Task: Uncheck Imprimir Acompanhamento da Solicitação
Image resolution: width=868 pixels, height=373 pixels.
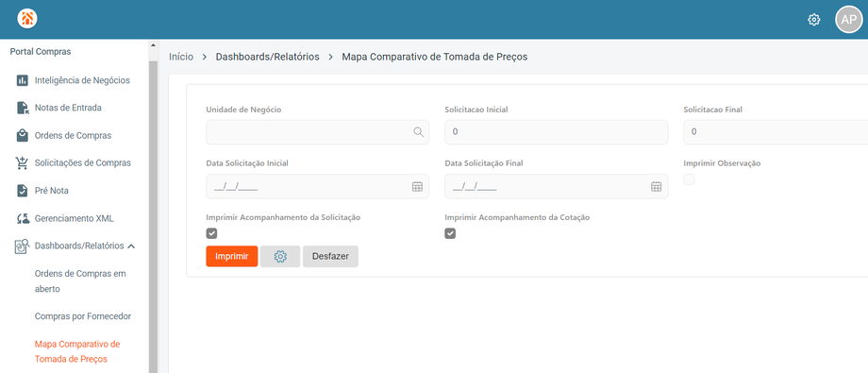Action: 211,233
